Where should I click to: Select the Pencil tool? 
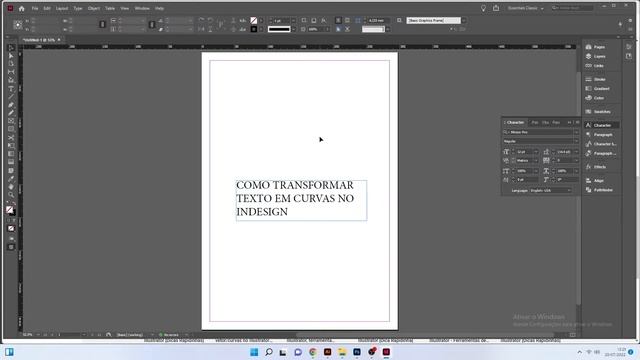point(11,113)
